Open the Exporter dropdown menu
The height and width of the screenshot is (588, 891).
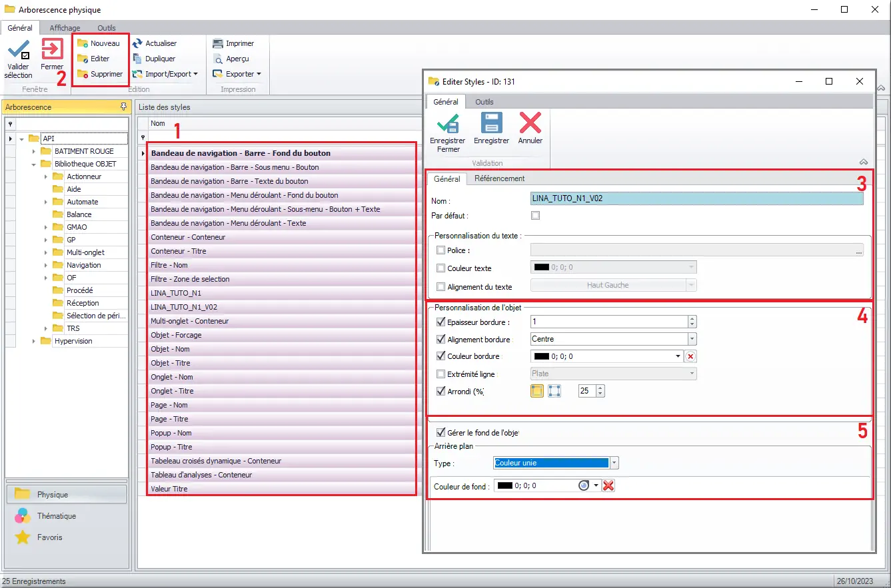pos(237,74)
